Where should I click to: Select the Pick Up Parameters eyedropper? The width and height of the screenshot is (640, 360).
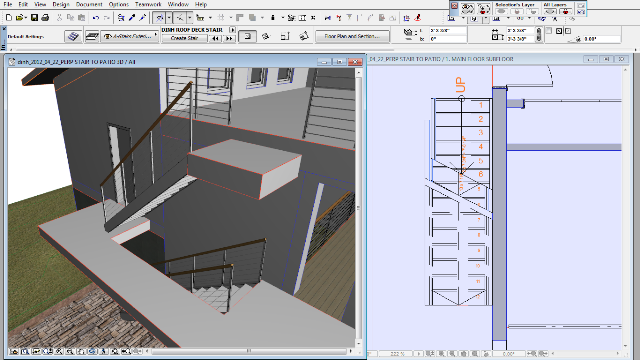coord(132,18)
